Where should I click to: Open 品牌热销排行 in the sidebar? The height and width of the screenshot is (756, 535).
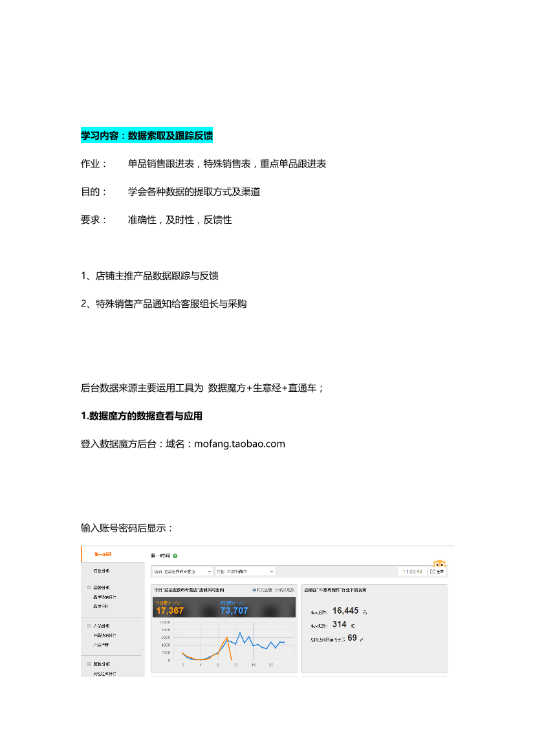click(x=104, y=597)
